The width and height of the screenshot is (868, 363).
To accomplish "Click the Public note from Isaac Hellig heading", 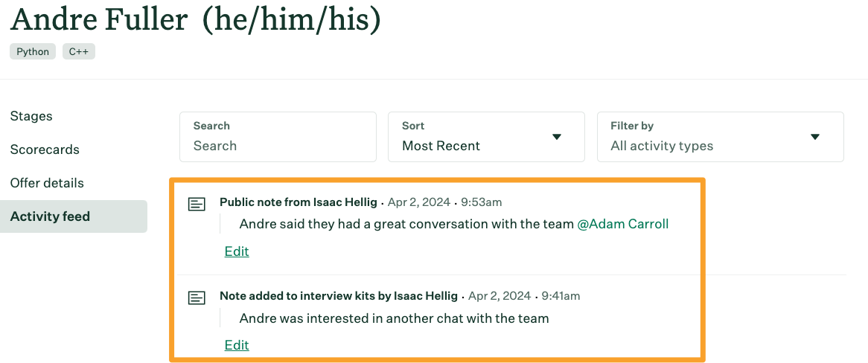I will pos(298,202).
